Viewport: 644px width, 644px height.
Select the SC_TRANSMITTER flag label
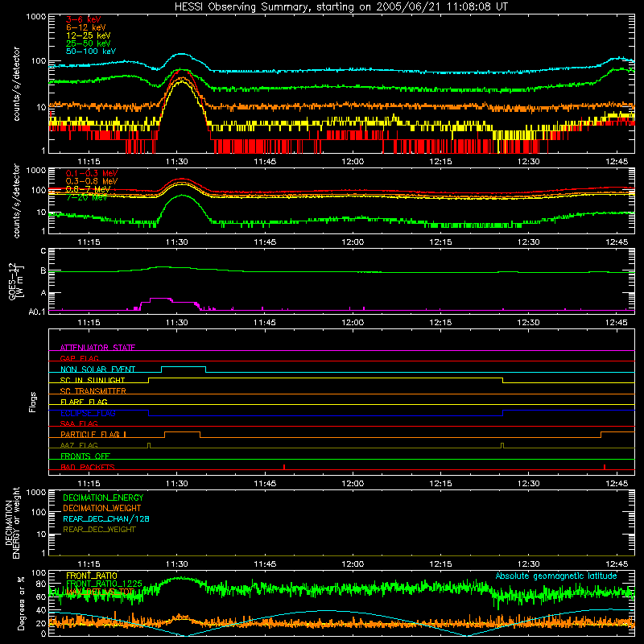pyautogui.click(x=93, y=390)
